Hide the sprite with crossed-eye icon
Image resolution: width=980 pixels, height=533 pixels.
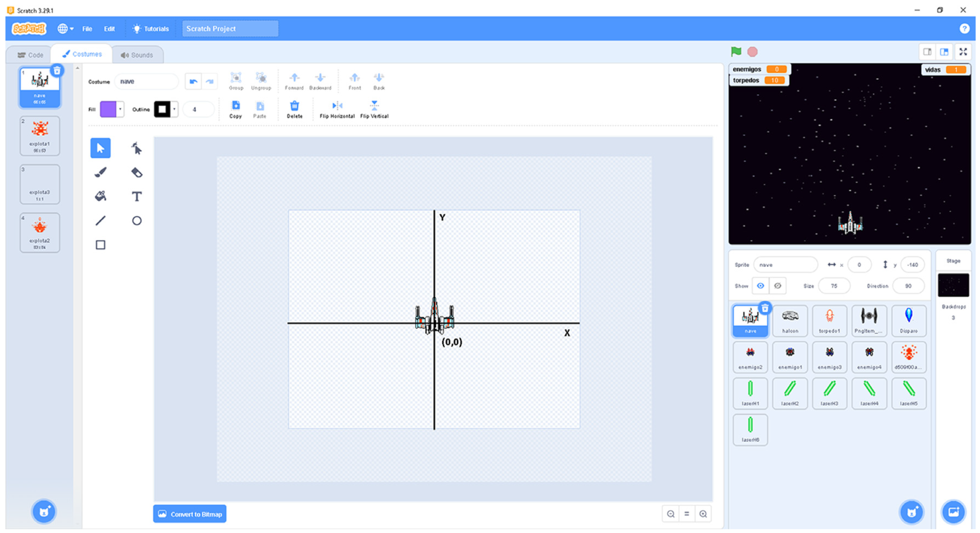click(x=777, y=286)
